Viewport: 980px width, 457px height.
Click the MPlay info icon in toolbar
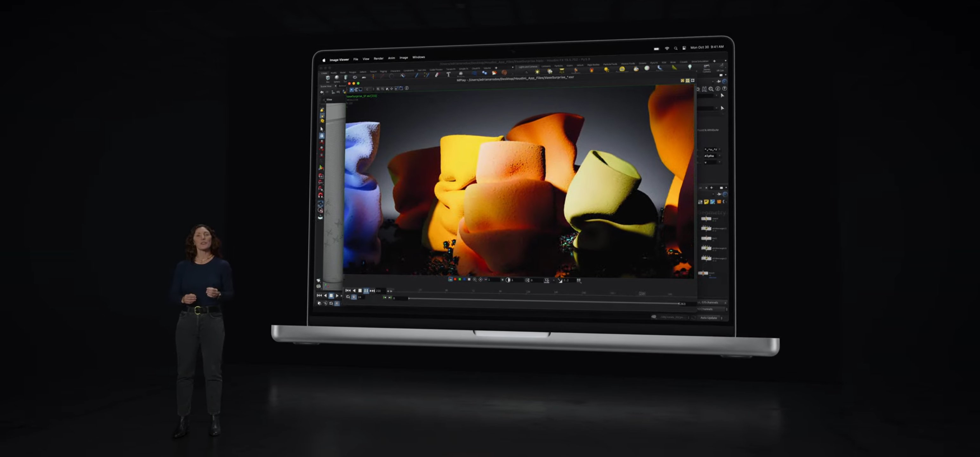click(407, 88)
